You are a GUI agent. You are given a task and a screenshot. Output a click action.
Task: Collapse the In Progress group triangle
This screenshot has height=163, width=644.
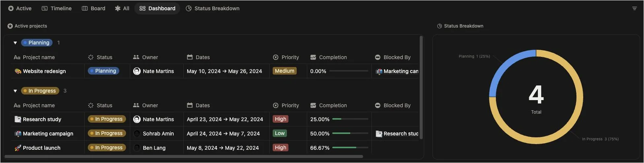tap(15, 91)
